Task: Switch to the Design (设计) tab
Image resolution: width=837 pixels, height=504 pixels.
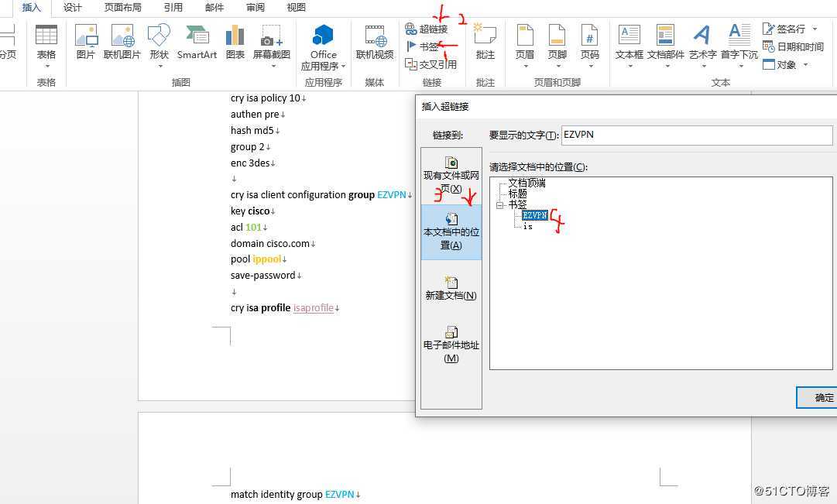Action: pyautogui.click(x=72, y=8)
